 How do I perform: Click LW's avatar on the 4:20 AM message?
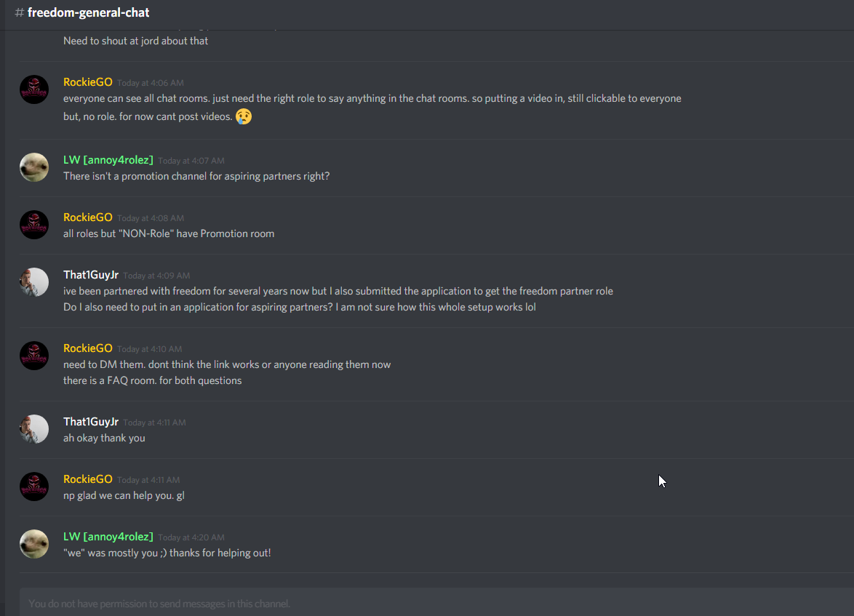[x=34, y=544]
